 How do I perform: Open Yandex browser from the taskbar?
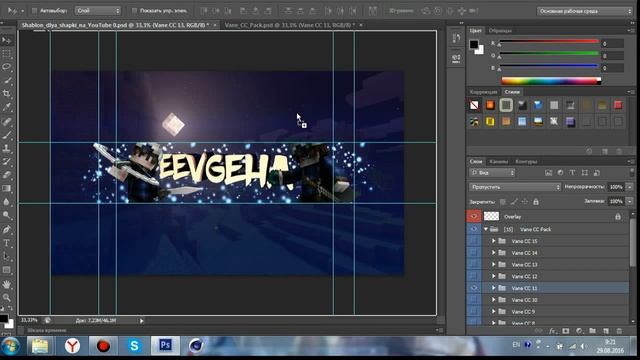[x=72, y=346]
